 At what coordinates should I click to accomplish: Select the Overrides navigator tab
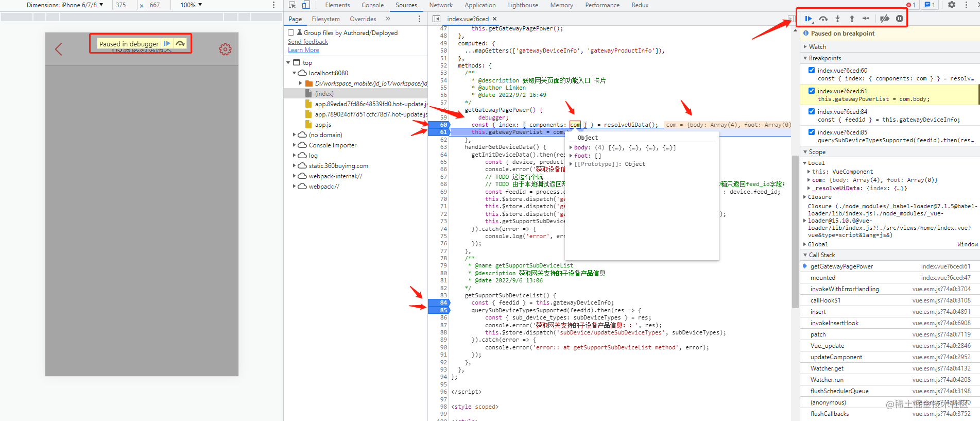tap(363, 19)
